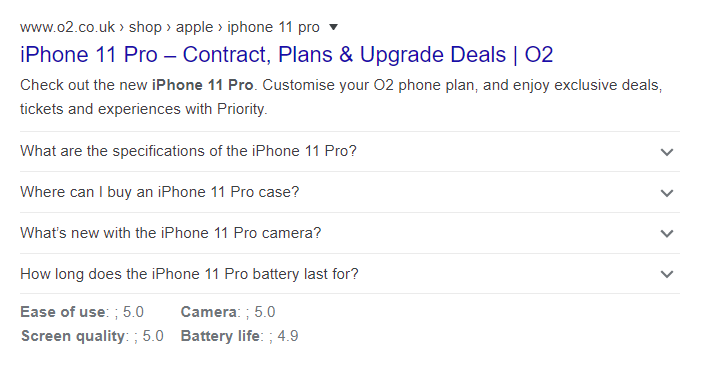This screenshot has width=707, height=369.
Task: Click the www.o2.co.uk breadcrumb text
Action: pos(67,28)
